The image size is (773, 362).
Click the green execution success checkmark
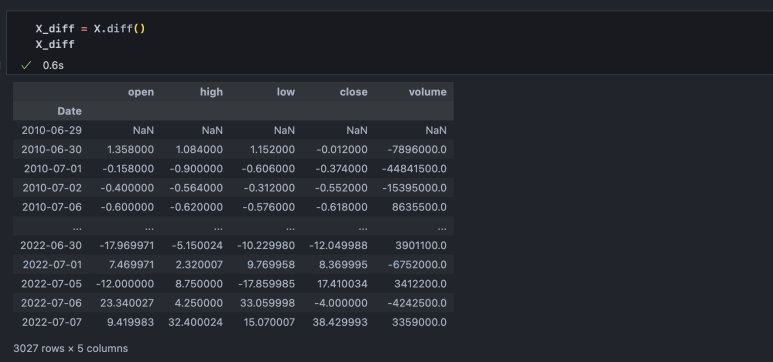point(26,65)
